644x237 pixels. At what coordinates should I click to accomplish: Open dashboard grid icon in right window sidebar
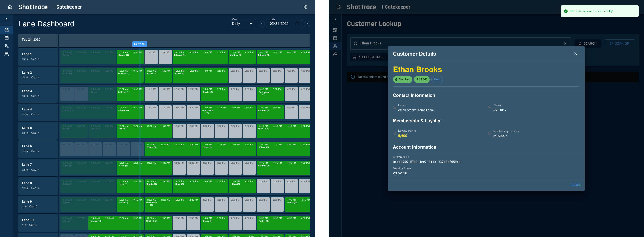[335, 30]
